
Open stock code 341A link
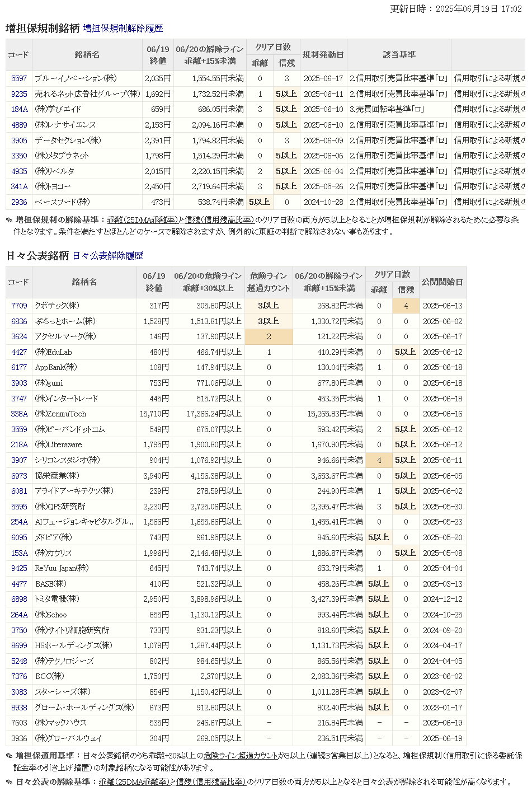pos(19,186)
